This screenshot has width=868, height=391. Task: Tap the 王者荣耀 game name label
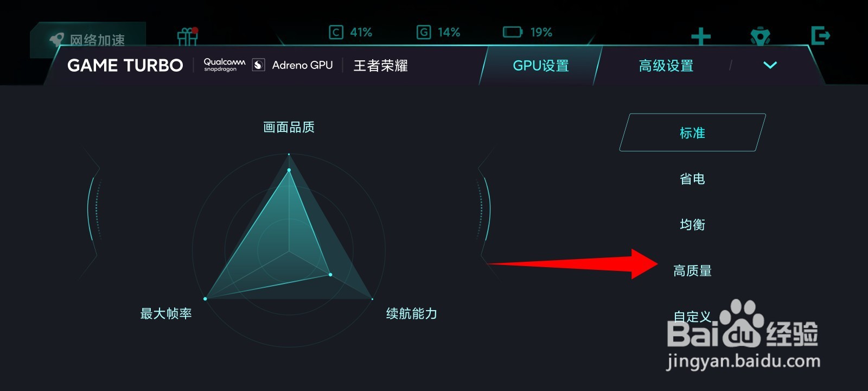click(381, 66)
